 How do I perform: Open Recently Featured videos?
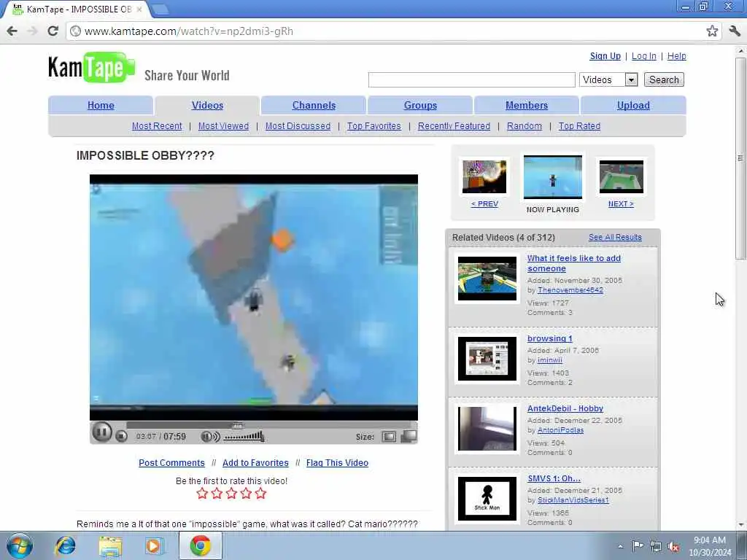point(454,125)
